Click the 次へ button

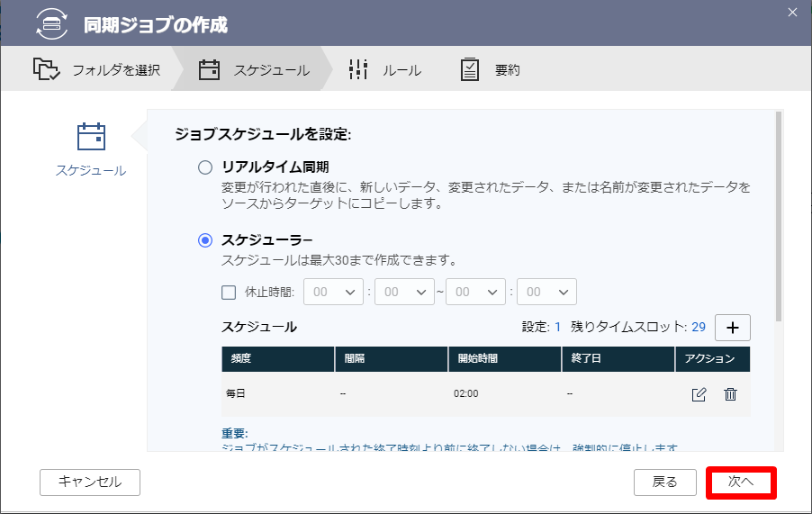coord(741,482)
